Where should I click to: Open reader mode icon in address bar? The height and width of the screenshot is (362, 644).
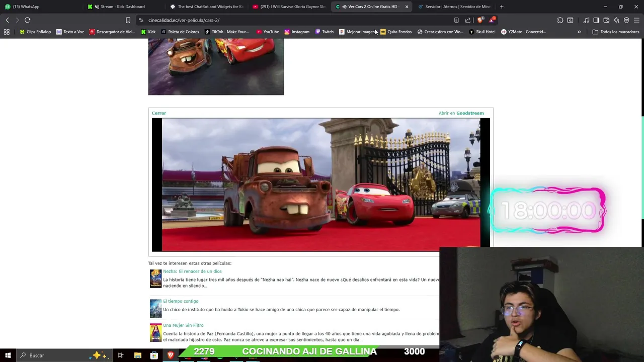tap(456, 20)
